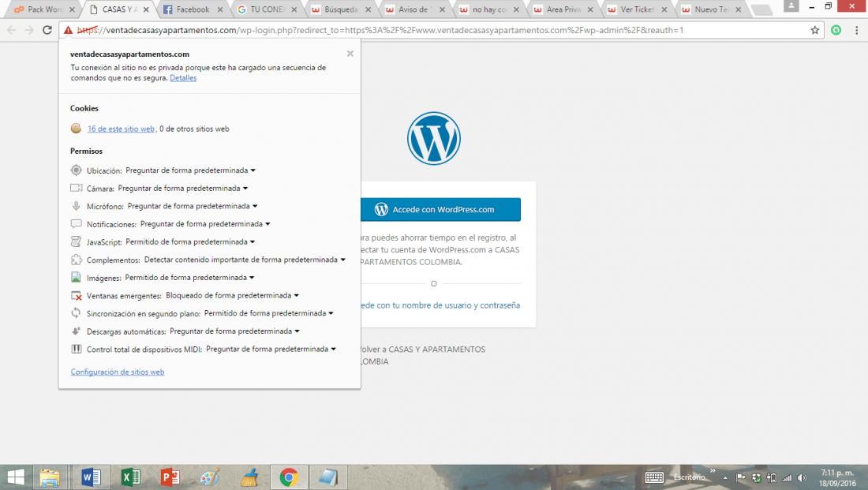Open the on-screen keyboard icon
The width and height of the screenshot is (868, 490).
coord(654,477)
